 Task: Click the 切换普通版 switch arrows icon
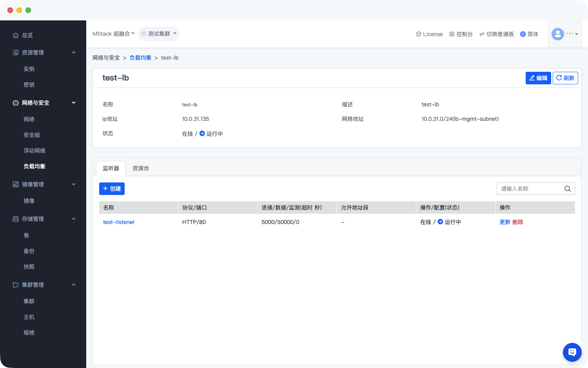point(482,34)
